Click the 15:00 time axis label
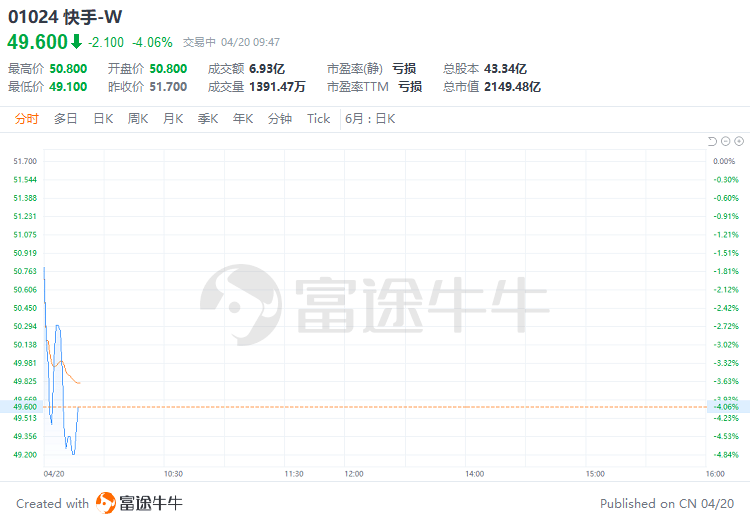 pos(595,474)
